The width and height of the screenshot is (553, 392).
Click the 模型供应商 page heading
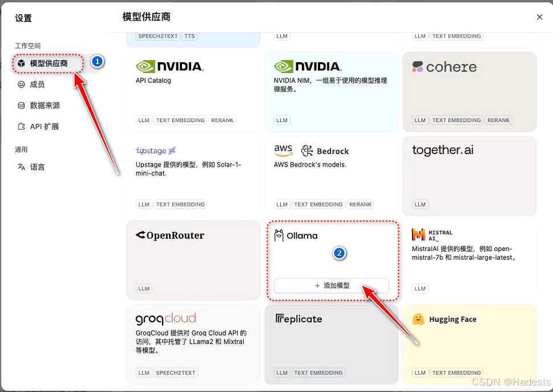click(x=146, y=17)
